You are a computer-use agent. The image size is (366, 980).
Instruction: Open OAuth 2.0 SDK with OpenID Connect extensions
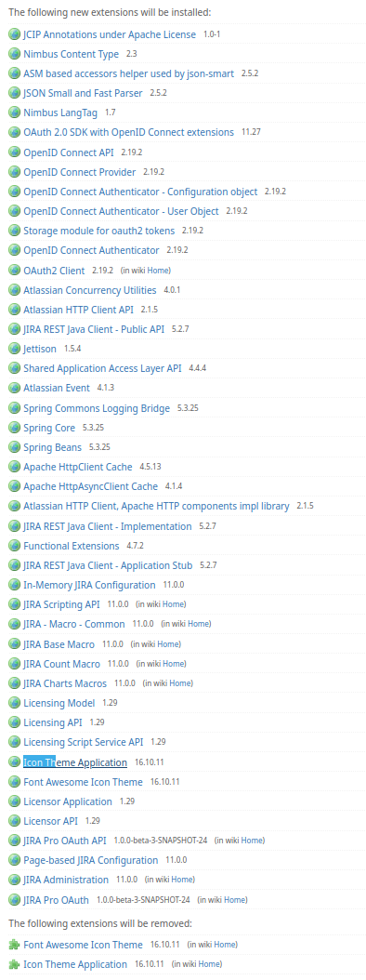coord(129,133)
